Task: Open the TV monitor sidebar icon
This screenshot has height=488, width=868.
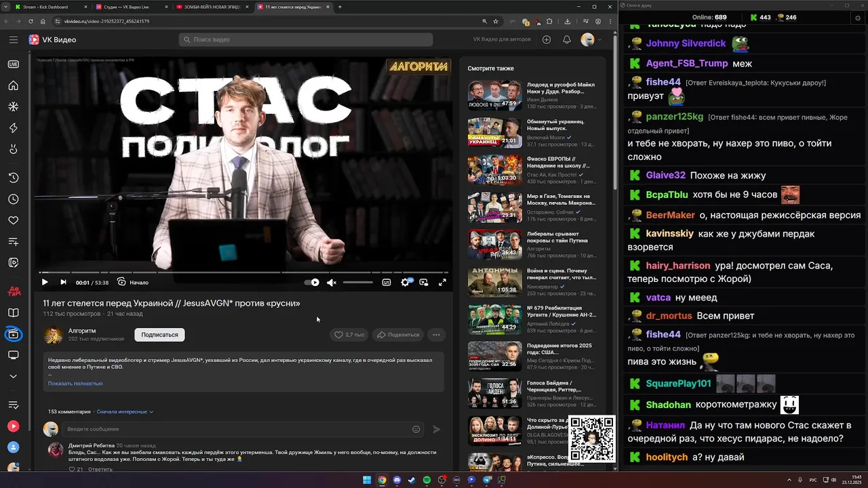Action: pos(13,355)
